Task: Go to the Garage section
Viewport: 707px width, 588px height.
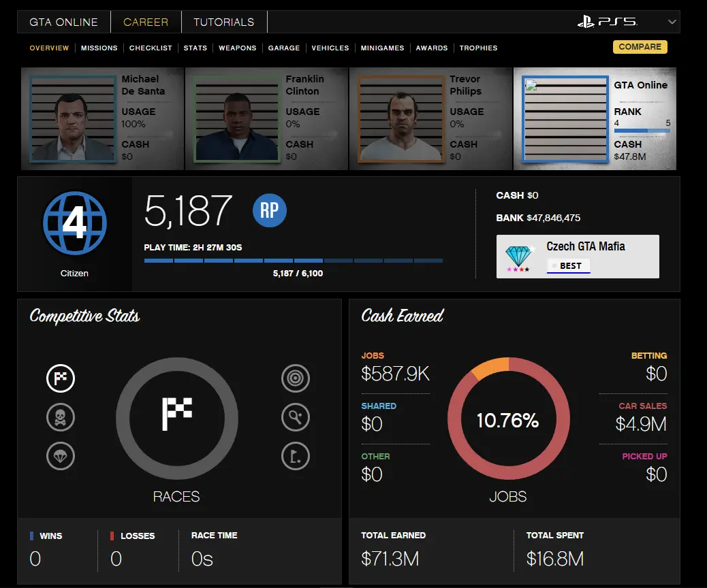Action: point(284,48)
